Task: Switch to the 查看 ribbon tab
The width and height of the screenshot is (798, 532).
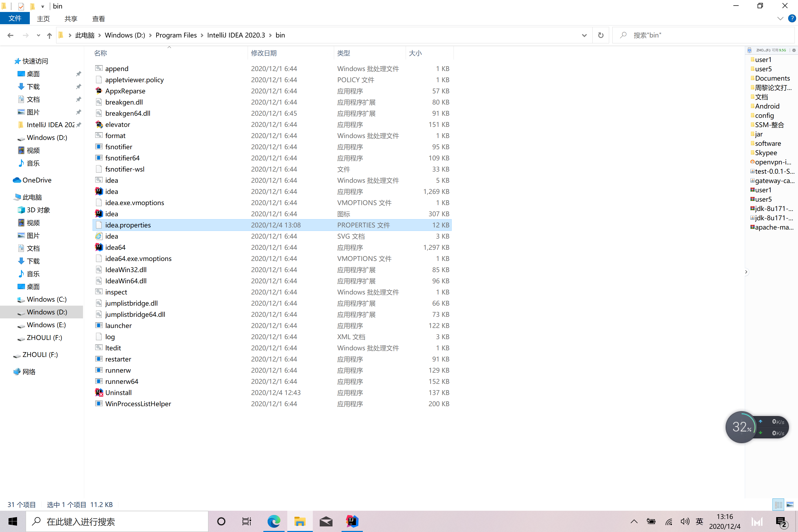Action: pos(98,19)
